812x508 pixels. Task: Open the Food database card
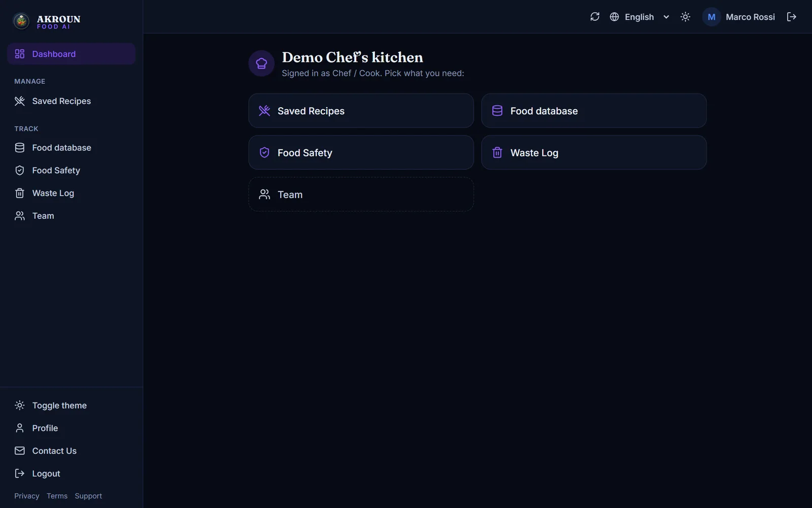pos(594,111)
